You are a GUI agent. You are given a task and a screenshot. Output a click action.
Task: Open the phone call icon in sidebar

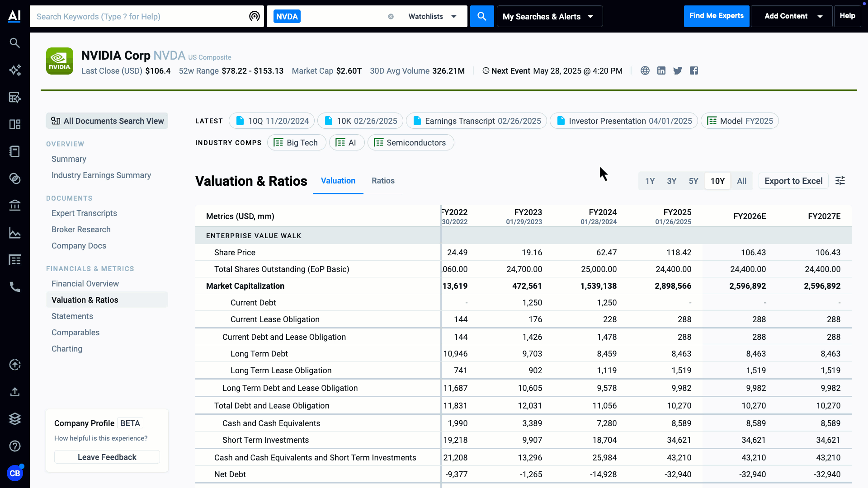pos(15,287)
